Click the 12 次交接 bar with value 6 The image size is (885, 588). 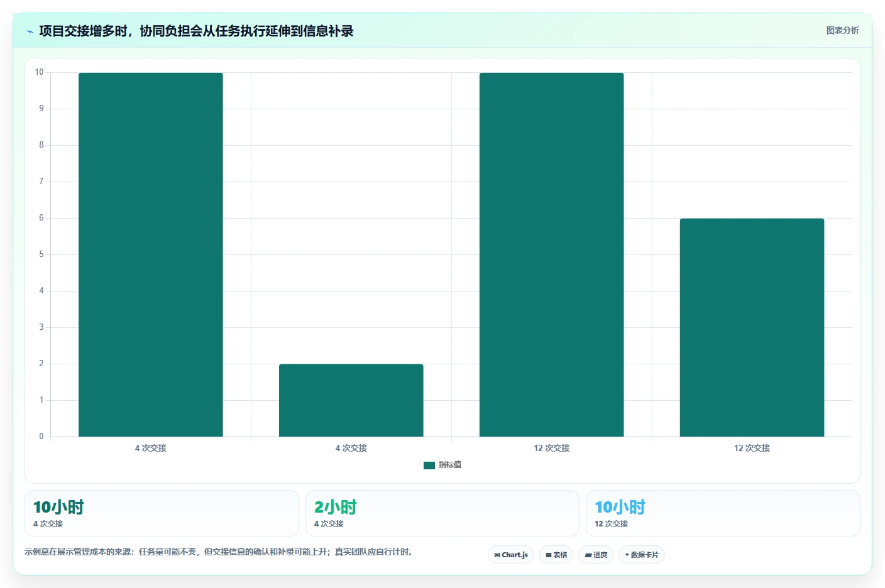[752, 327]
